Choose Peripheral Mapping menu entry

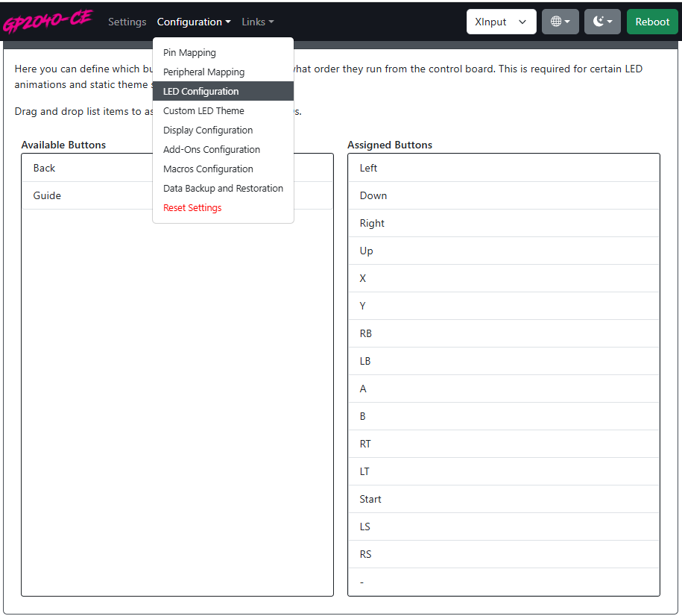[203, 72]
